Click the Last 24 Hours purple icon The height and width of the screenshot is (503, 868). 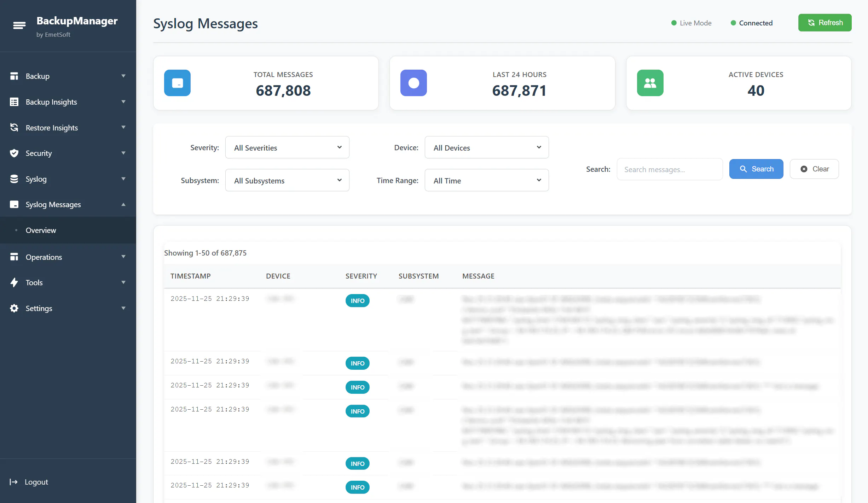pos(413,83)
